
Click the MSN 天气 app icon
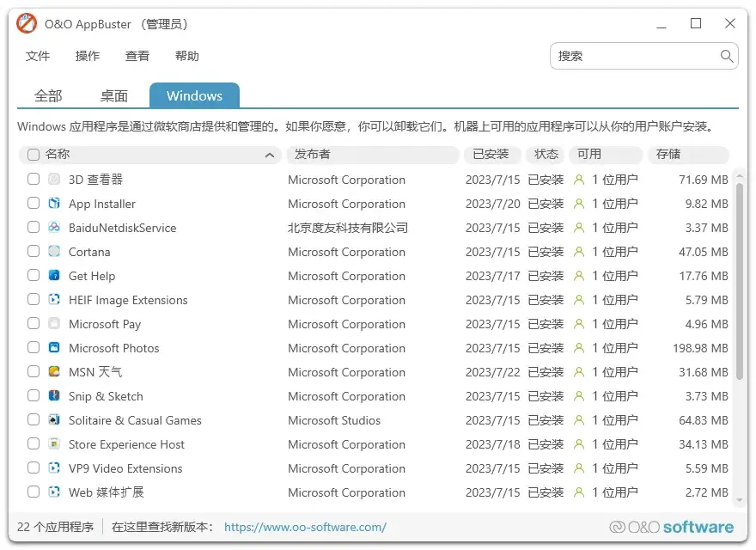pyautogui.click(x=54, y=372)
